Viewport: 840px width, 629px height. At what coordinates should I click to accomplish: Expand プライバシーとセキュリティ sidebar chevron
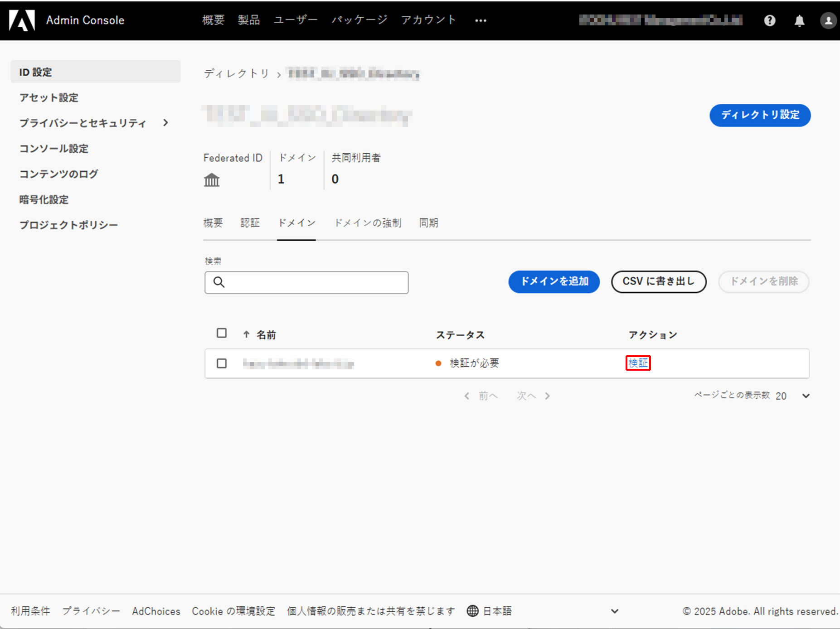165,123
